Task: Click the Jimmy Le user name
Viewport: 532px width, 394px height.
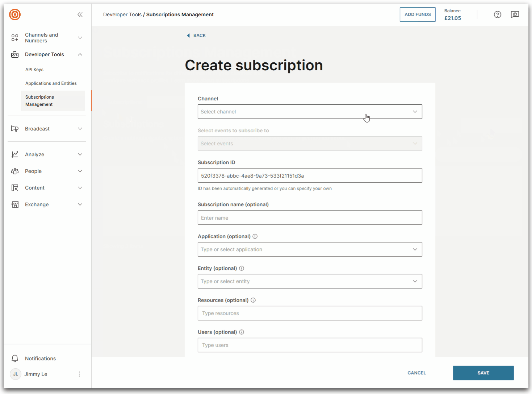Action: (36, 374)
